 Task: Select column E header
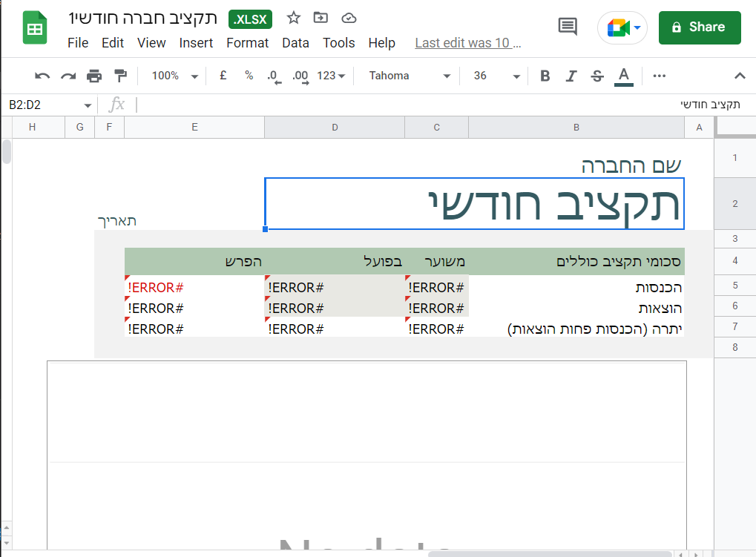pyautogui.click(x=194, y=128)
